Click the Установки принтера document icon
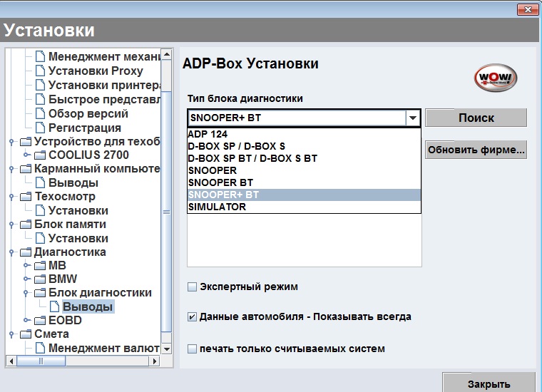This screenshot has width=542, height=392. (x=41, y=85)
